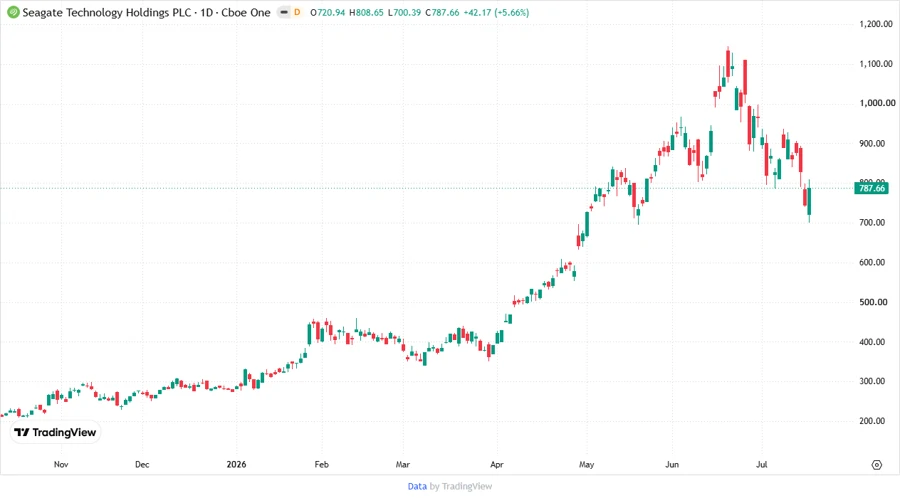Click the 1,000.00 price axis label
Image resolution: width=900 pixels, height=498 pixels.
pyautogui.click(x=877, y=103)
